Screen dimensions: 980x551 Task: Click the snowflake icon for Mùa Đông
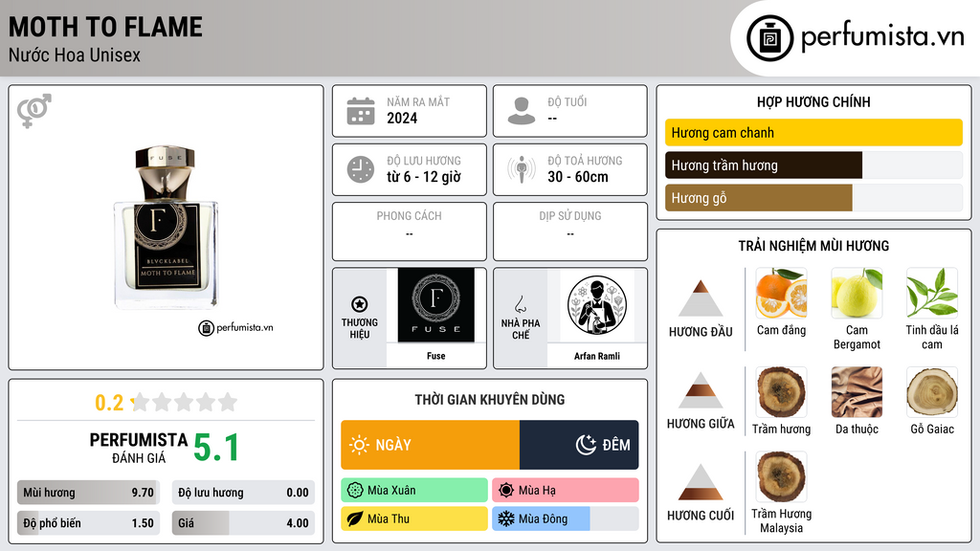[x=506, y=518]
